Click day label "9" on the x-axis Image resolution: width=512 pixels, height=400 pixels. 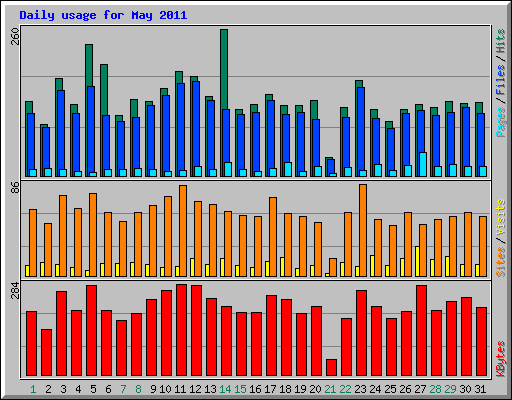click(x=153, y=389)
